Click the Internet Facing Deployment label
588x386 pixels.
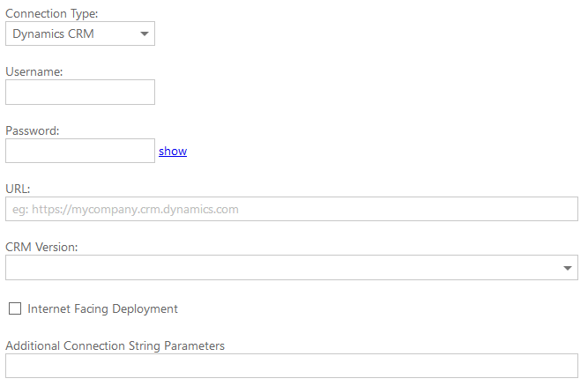pos(103,308)
